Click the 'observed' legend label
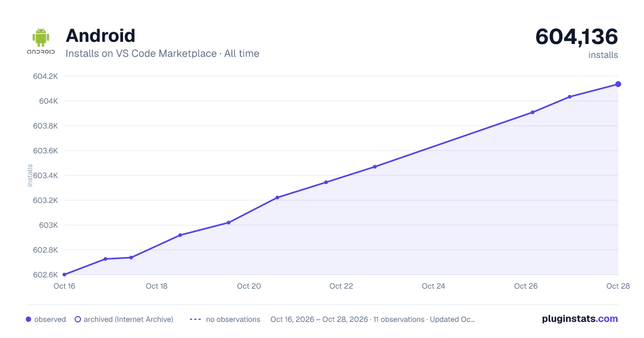 [x=50, y=319]
